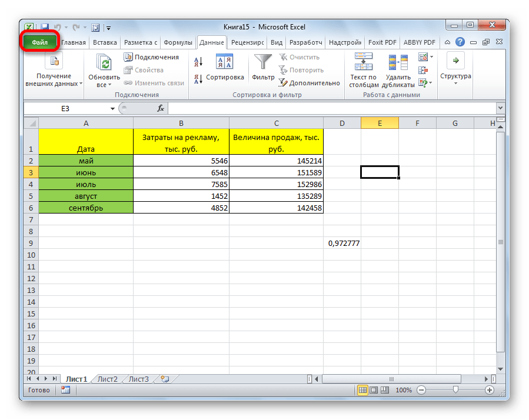
Task: Expand the Name Box dropdown
Action: coord(113,109)
